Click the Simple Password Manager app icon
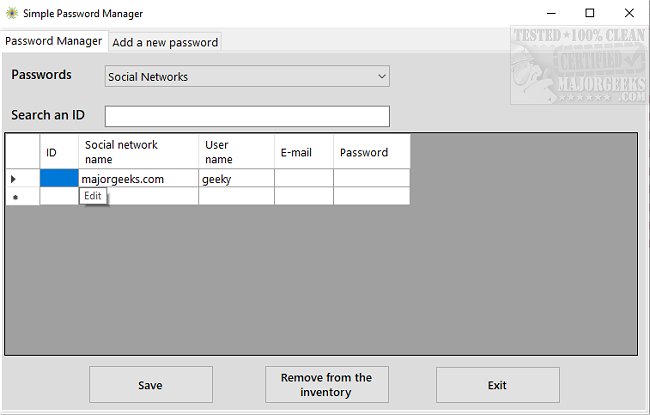Viewport: 650px width, 415px height. (x=12, y=13)
